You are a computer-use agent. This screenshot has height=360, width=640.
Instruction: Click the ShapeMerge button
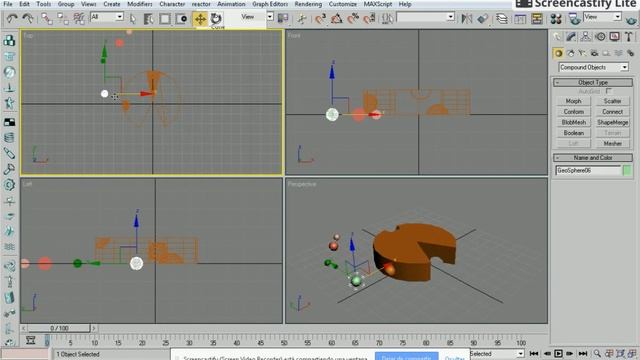(612, 122)
